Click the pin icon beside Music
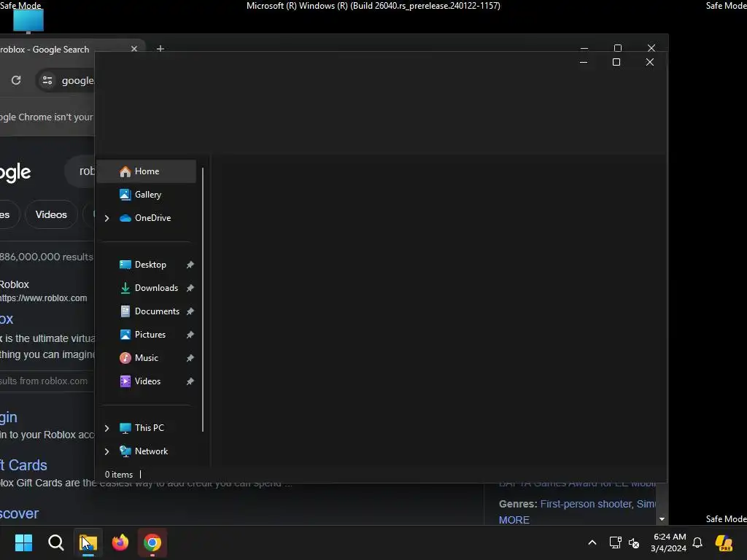 pos(190,358)
